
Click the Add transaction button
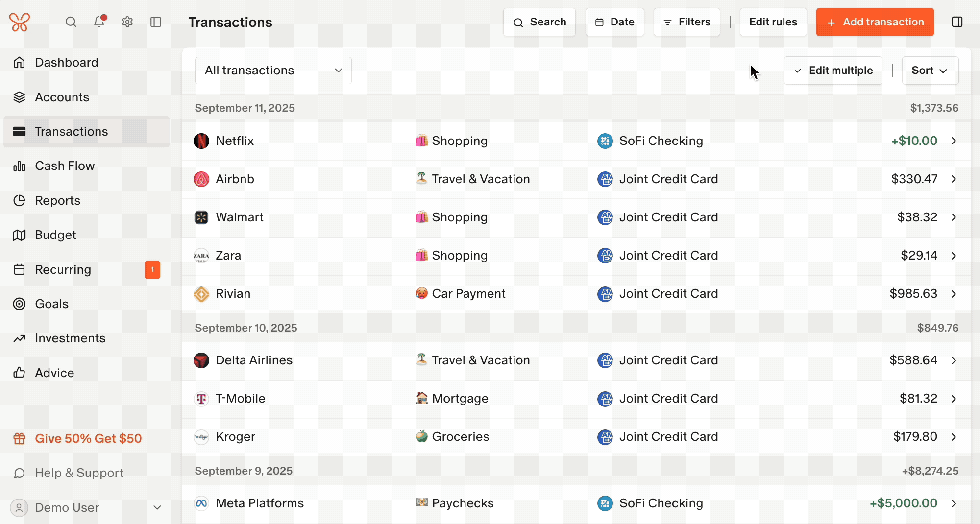click(x=875, y=22)
